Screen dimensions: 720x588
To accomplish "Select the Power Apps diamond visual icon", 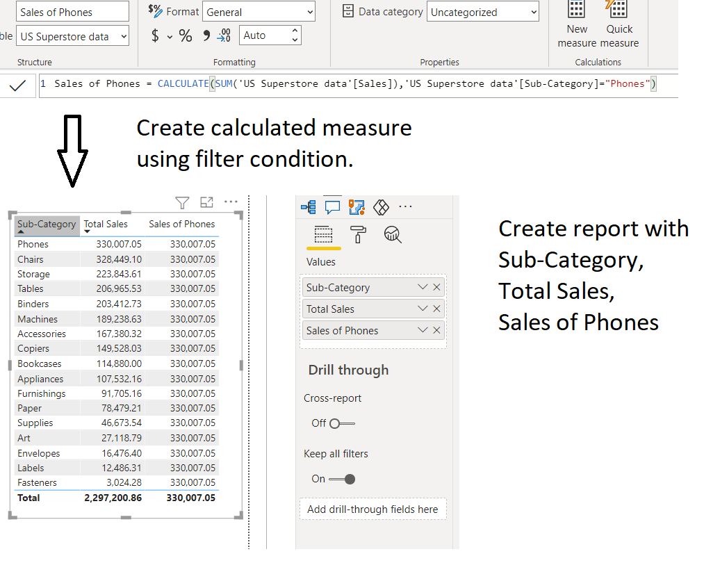I will (381, 207).
